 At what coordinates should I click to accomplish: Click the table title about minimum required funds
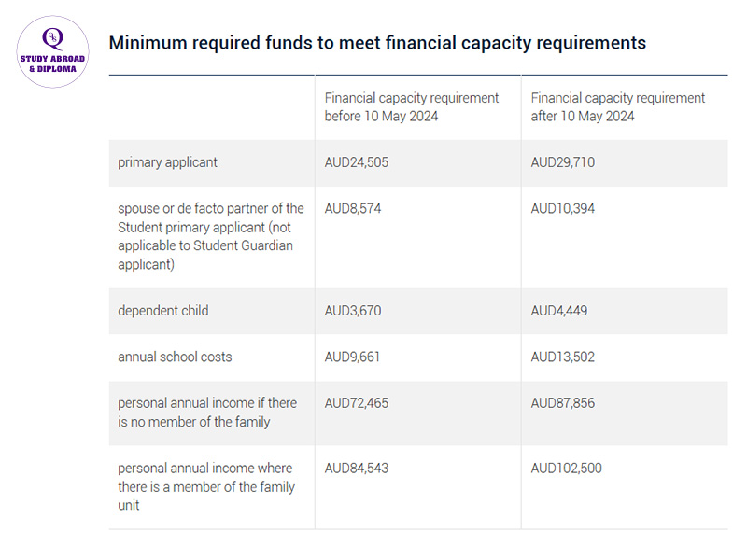pos(377,43)
